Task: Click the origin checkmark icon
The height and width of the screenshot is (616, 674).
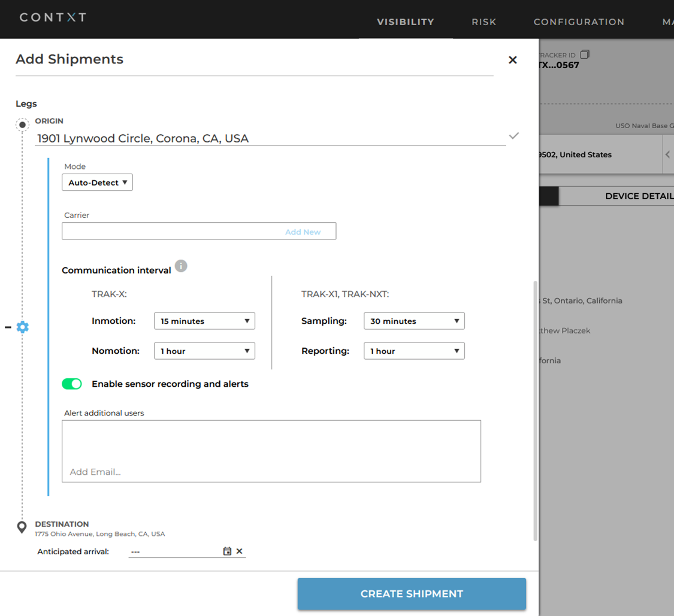Action: click(513, 136)
